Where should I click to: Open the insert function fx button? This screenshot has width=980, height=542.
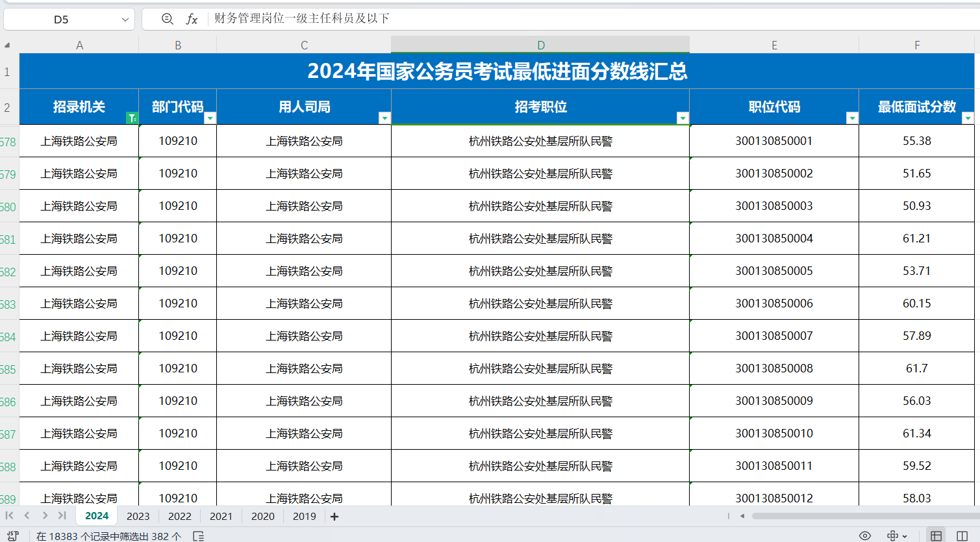192,19
